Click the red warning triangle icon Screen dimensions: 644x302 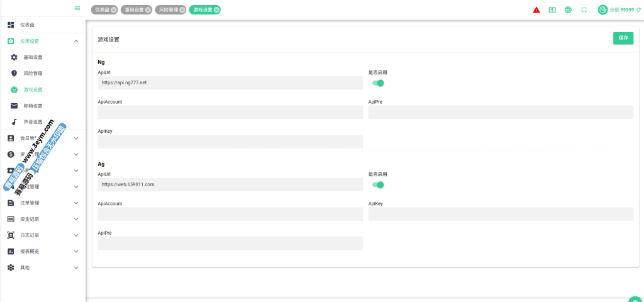536,10
